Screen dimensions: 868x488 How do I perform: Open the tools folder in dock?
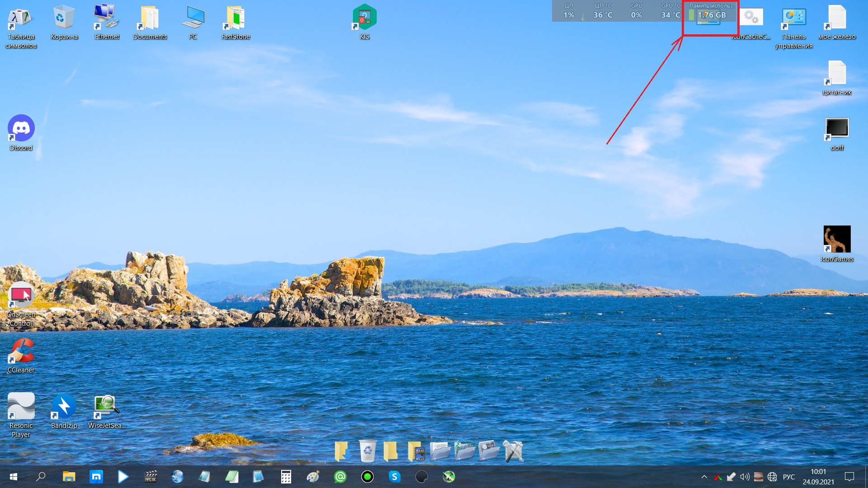(513, 451)
